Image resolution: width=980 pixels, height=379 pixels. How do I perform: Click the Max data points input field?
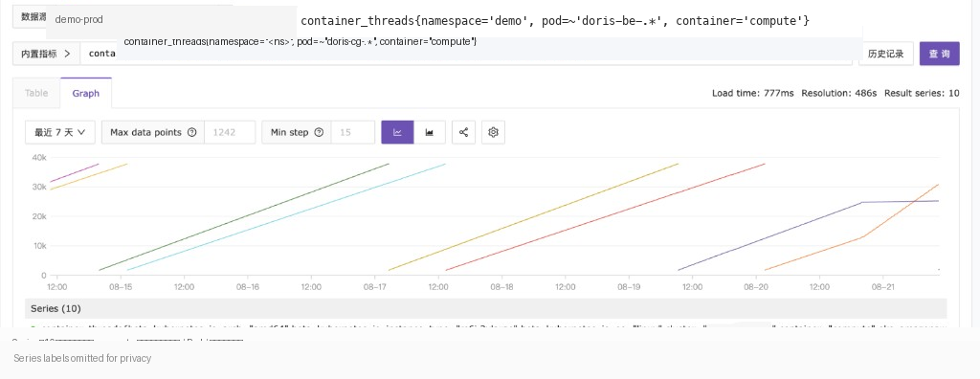click(x=230, y=132)
